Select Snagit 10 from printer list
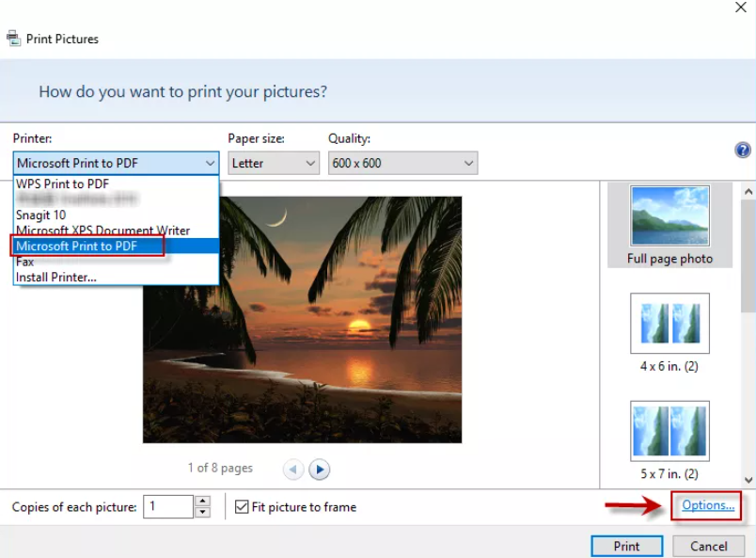Viewport: 756px width, 558px height. tap(41, 215)
